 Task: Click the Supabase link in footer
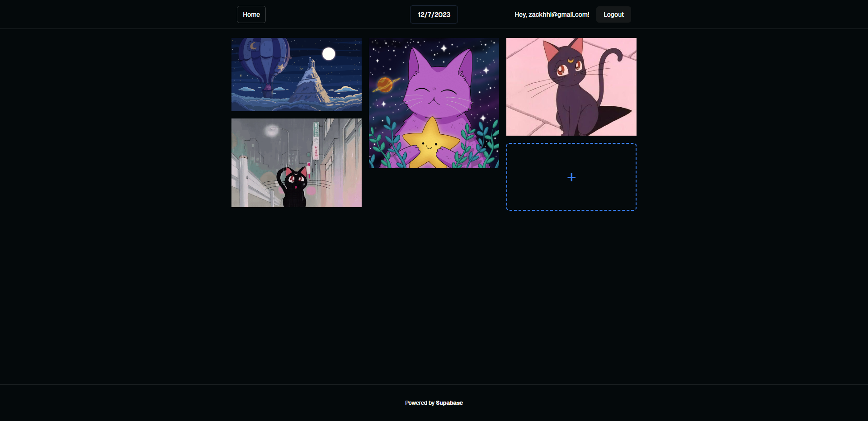(449, 403)
